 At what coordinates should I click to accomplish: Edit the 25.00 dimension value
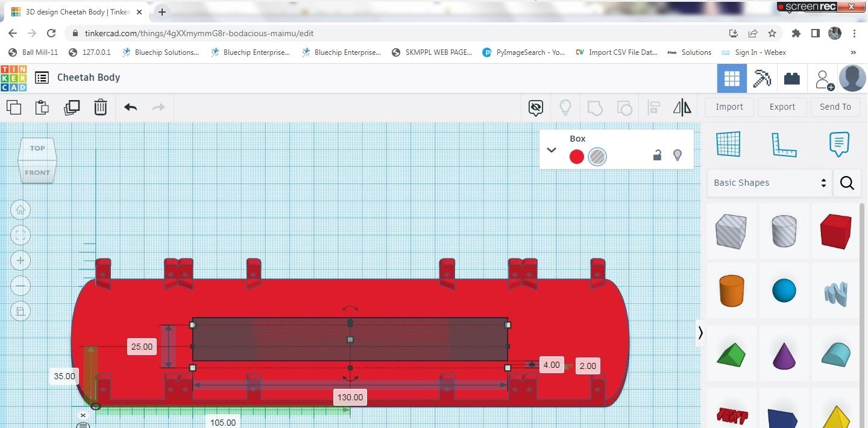pos(142,347)
